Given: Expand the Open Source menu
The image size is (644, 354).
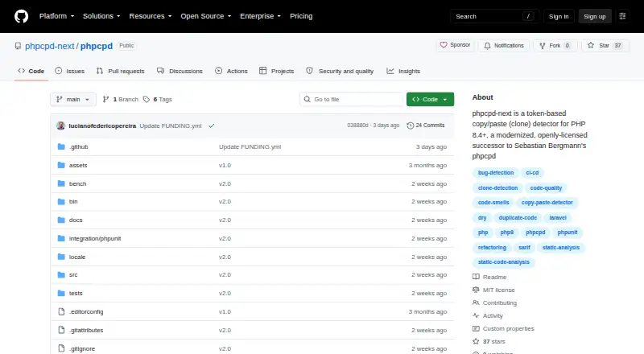Looking at the screenshot, I should coord(206,16).
